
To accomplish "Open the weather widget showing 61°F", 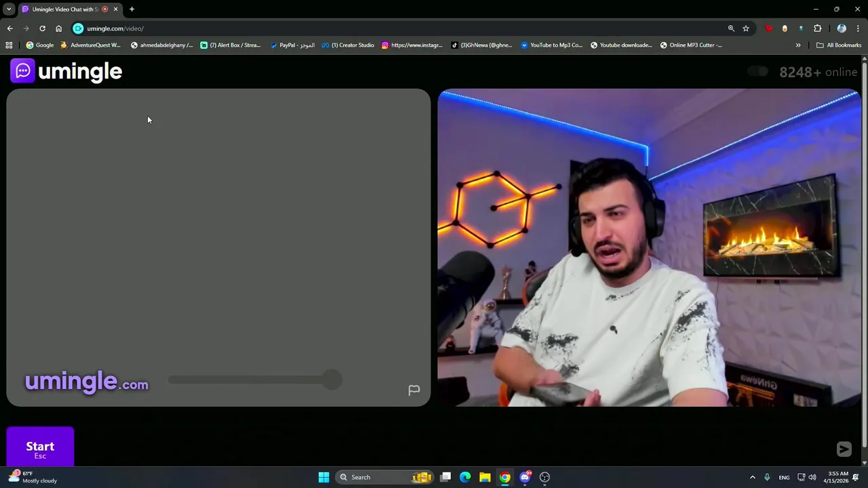I will click(x=33, y=477).
